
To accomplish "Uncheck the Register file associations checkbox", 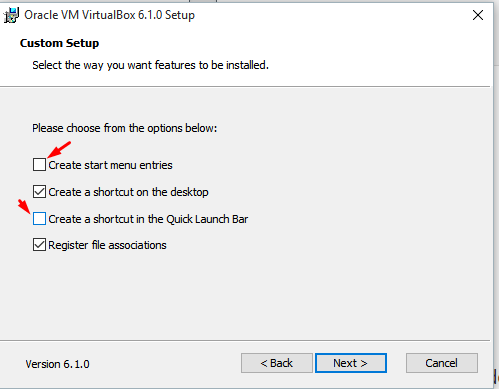I will coord(39,245).
